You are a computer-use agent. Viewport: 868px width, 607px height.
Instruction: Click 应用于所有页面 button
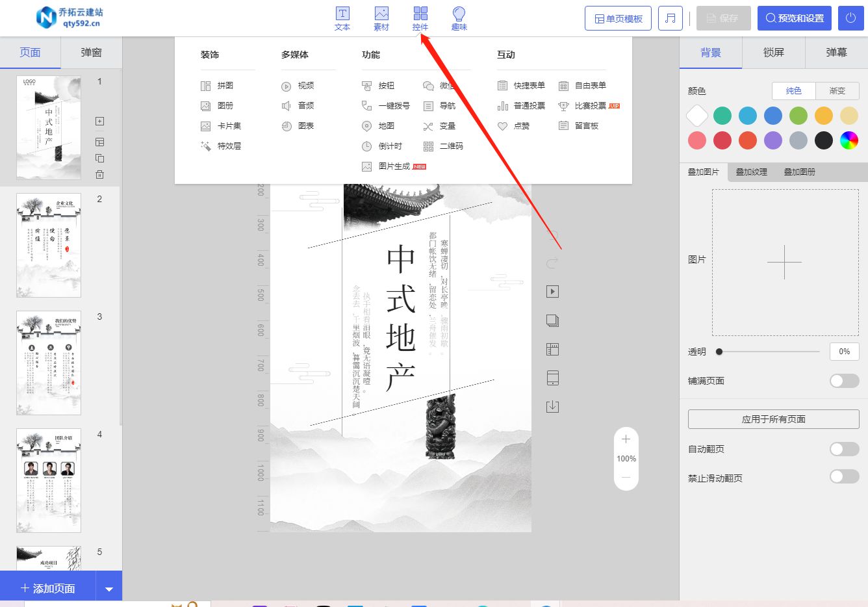(x=774, y=419)
